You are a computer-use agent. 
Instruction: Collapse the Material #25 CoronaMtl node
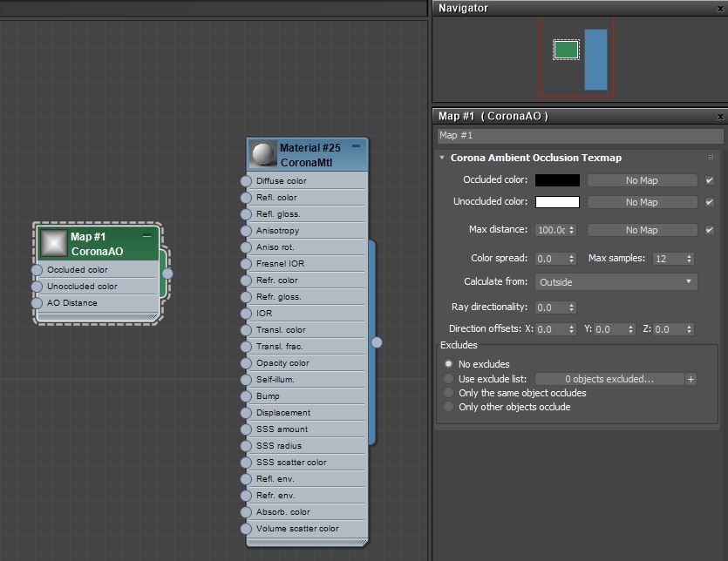click(x=356, y=146)
